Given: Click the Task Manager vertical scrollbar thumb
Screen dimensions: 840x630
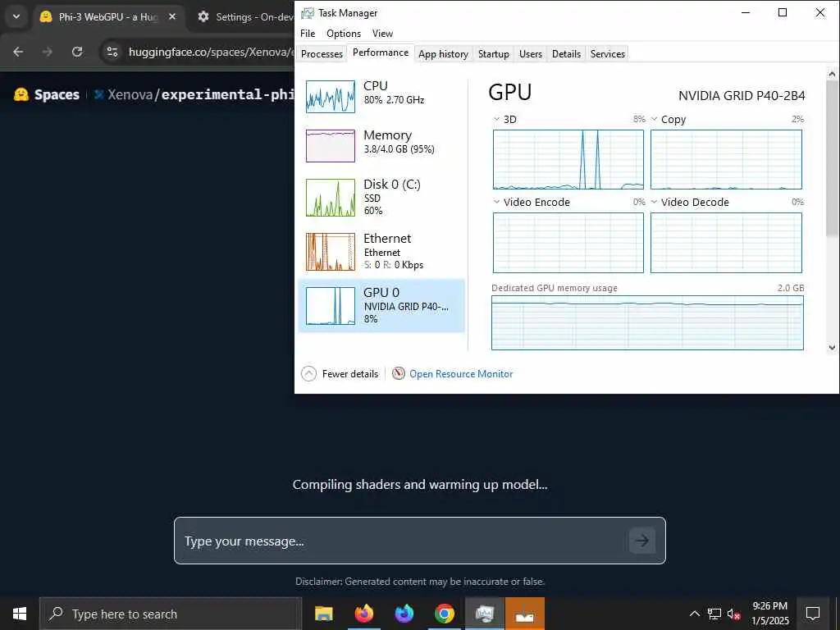Looking at the screenshot, I should (832, 158).
